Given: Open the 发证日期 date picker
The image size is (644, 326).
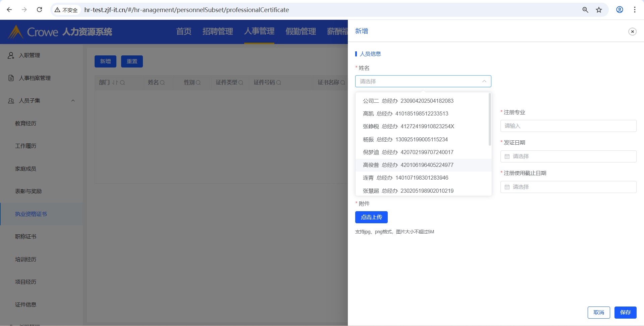Looking at the screenshot, I should point(568,156).
